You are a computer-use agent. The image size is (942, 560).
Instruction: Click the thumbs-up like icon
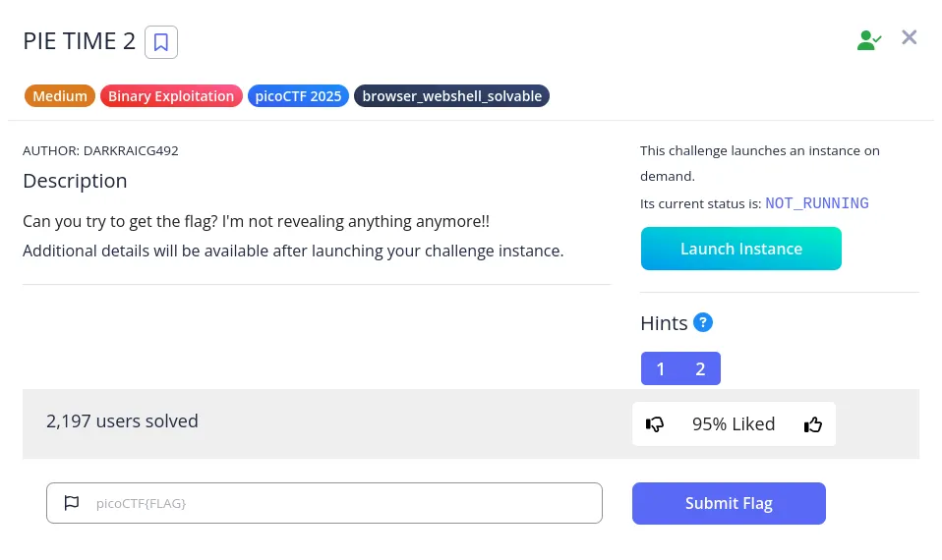click(813, 424)
